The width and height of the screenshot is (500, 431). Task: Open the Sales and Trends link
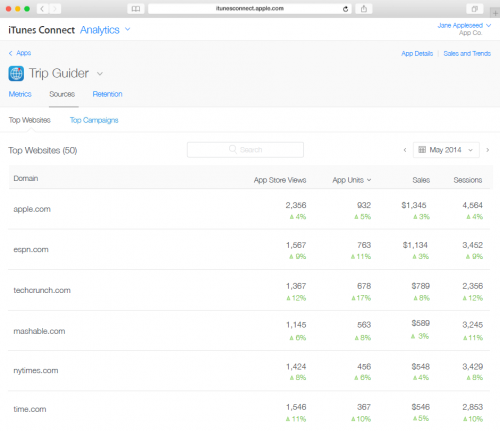tap(467, 53)
